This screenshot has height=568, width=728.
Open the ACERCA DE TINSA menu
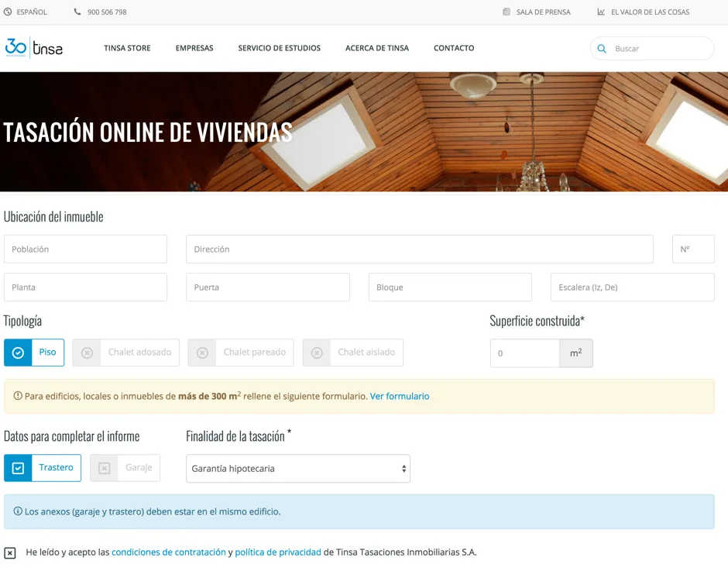click(x=377, y=48)
